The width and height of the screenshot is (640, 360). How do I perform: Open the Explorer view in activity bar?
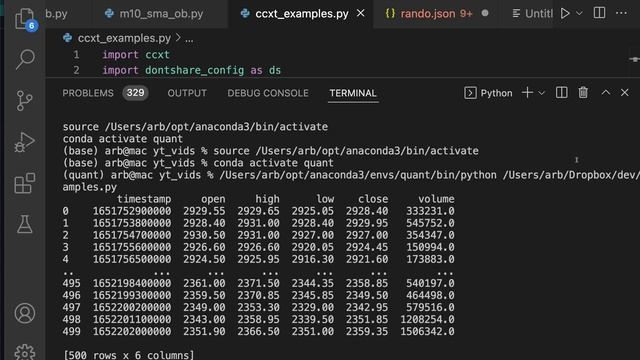pos(24,19)
